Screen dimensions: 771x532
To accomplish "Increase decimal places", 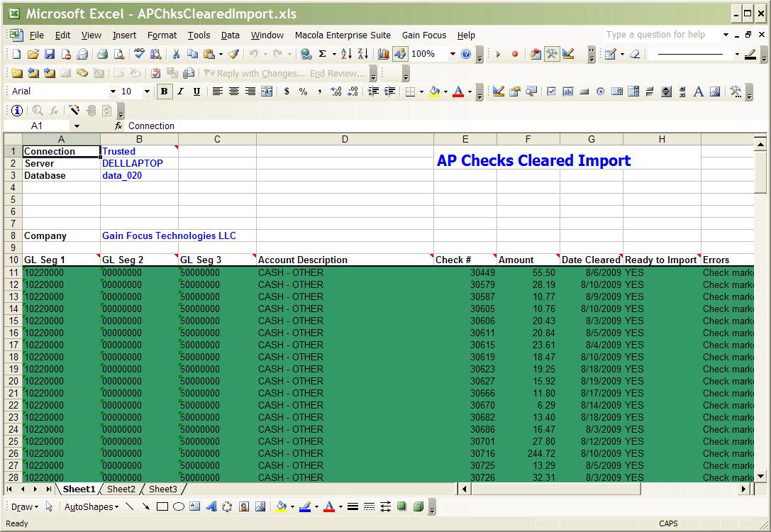I will [335, 92].
